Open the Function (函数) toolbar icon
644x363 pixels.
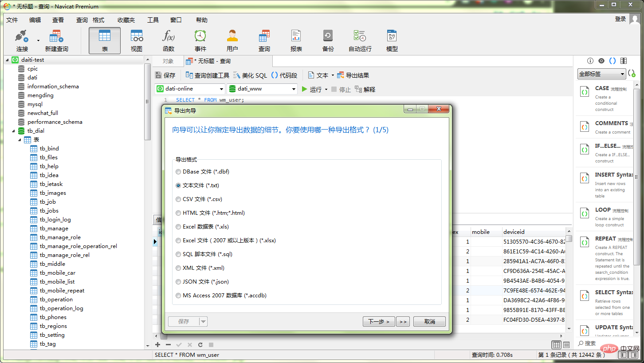point(169,41)
